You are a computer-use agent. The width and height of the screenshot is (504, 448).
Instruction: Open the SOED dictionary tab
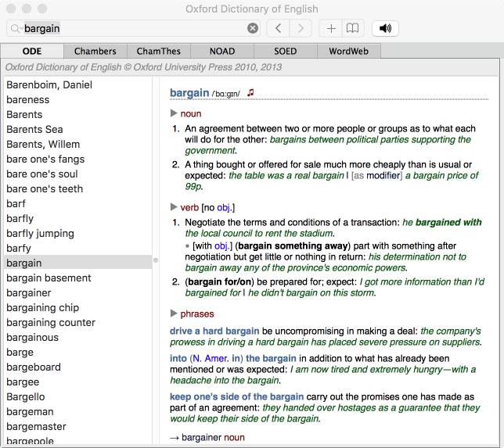click(x=286, y=51)
